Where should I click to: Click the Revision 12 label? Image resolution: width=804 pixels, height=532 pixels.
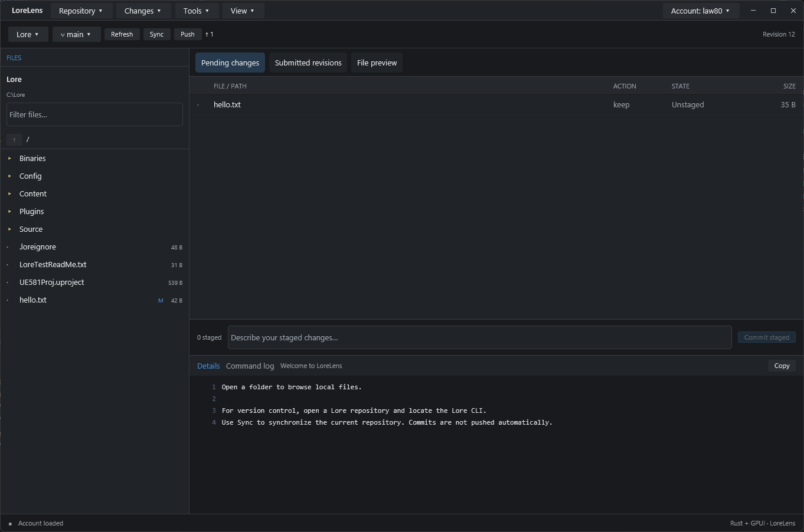coord(779,34)
